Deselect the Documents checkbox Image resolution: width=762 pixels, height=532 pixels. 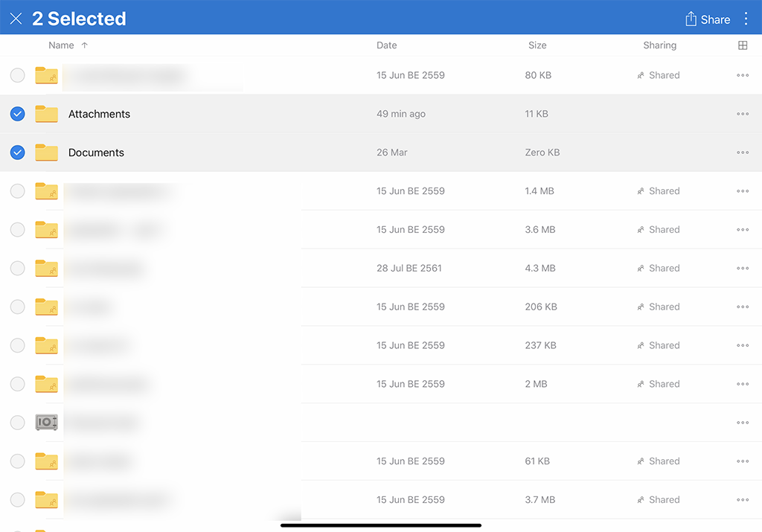pos(17,153)
